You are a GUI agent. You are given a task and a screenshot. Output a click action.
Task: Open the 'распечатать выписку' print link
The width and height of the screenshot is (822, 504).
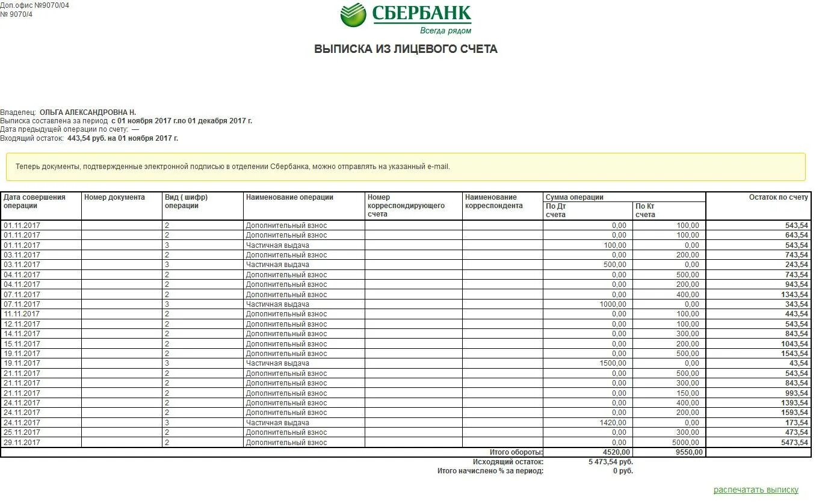756,490
